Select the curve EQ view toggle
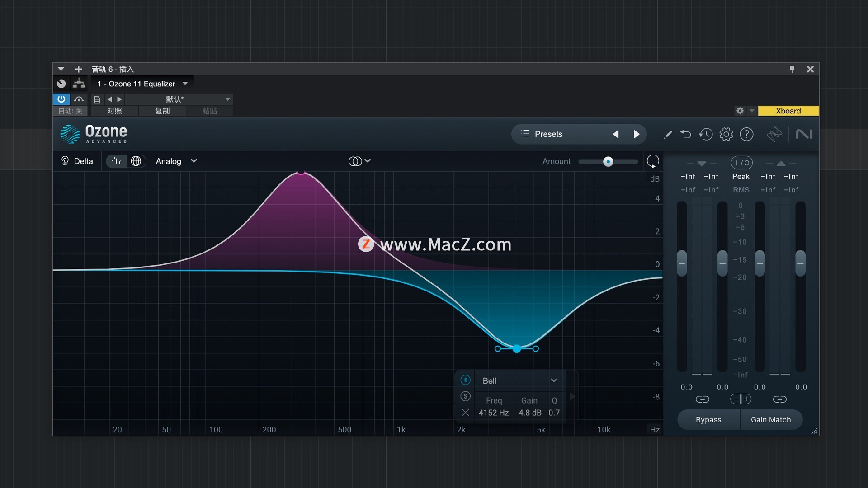Screen dimensions: 868x488 (x=116, y=161)
